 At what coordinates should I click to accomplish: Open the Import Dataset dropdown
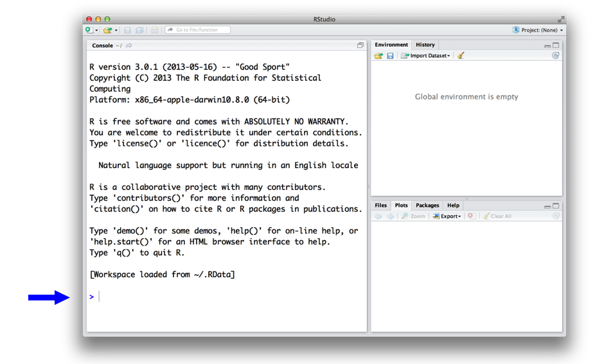[x=426, y=56]
